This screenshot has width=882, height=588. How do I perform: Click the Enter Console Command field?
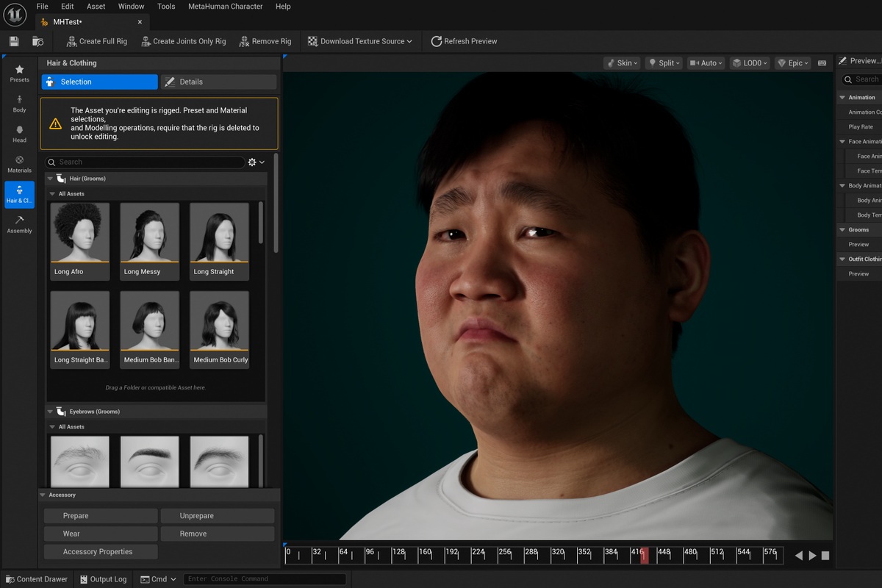tap(265, 579)
